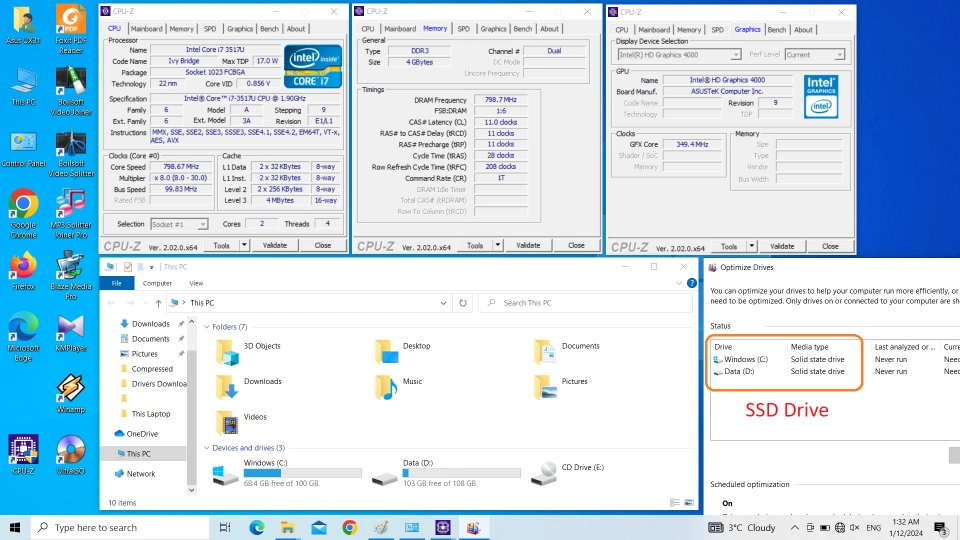Open Tools dropdown arrow in Memory window

pyautogui.click(x=498, y=245)
